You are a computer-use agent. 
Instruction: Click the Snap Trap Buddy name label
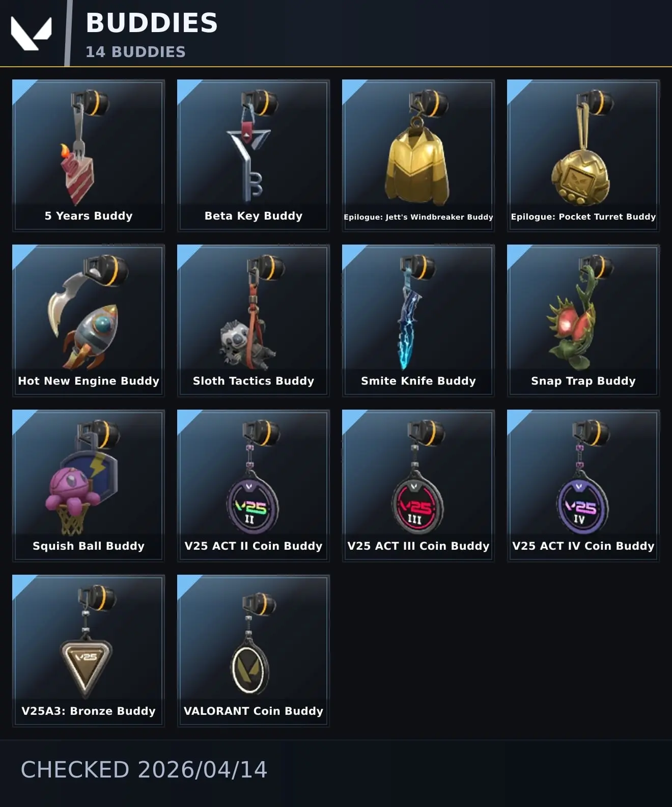583,381
